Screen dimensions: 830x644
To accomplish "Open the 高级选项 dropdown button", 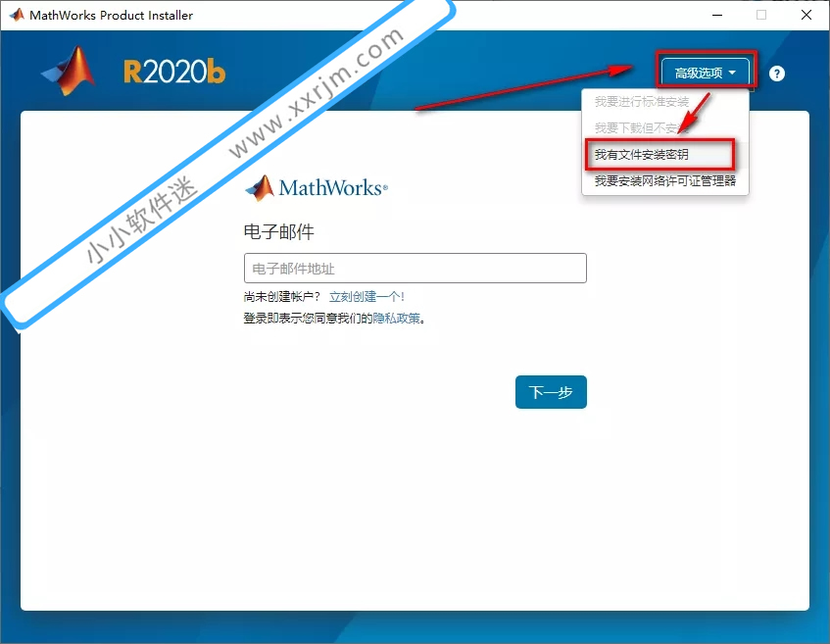I will [x=706, y=73].
